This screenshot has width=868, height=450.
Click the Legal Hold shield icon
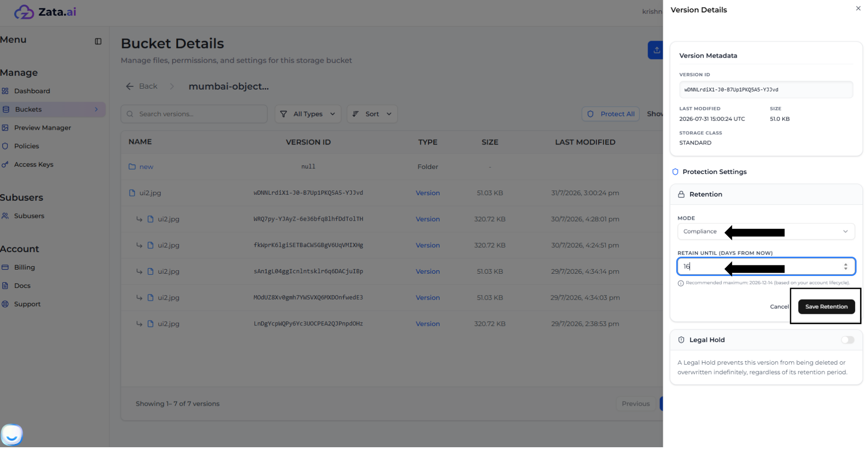(x=681, y=340)
